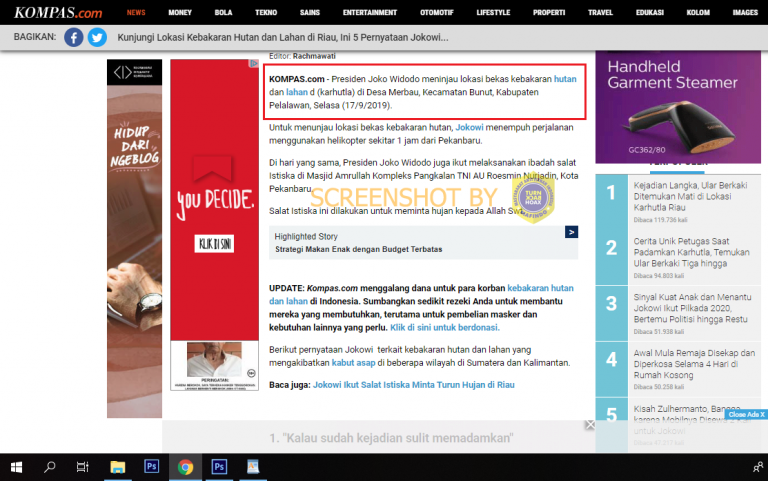768x481 pixels.
Task: Click the Handheld Garment Steamer ad
Action: tap(680, 105)
